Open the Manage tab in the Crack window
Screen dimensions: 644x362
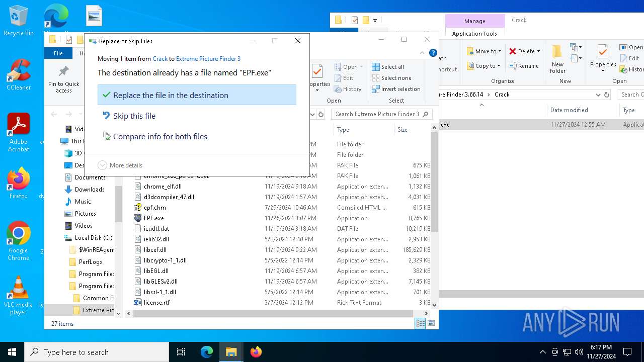[475, 21]
